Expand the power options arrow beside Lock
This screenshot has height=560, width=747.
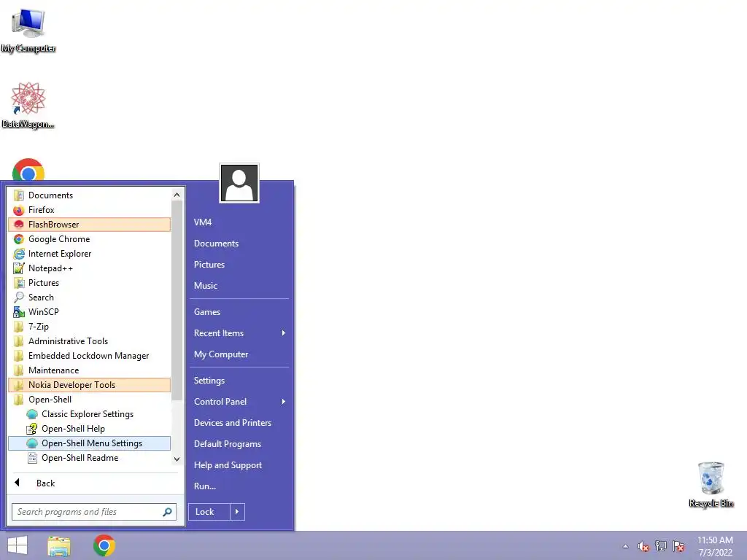pos(237,512)
